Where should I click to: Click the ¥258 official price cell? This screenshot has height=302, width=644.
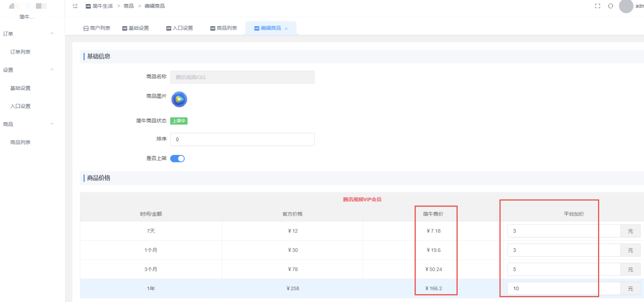pyautogui.click(x=293, y=288)
